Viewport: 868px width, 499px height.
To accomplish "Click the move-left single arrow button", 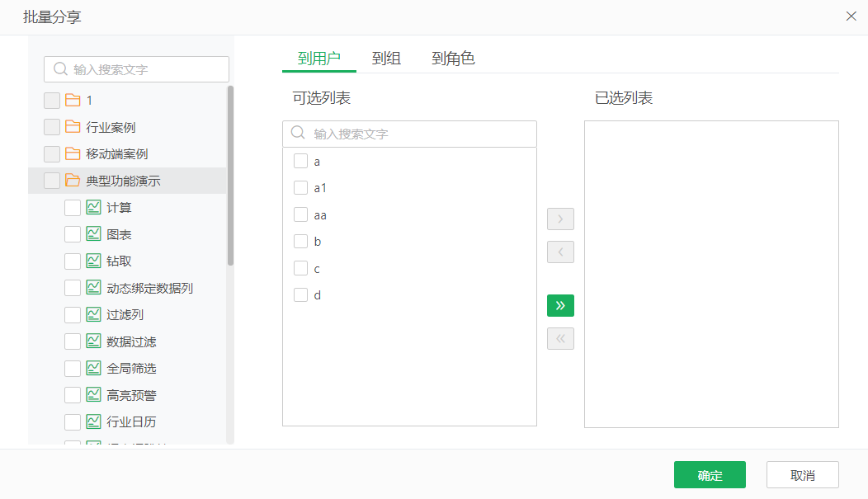I will 560,252.
